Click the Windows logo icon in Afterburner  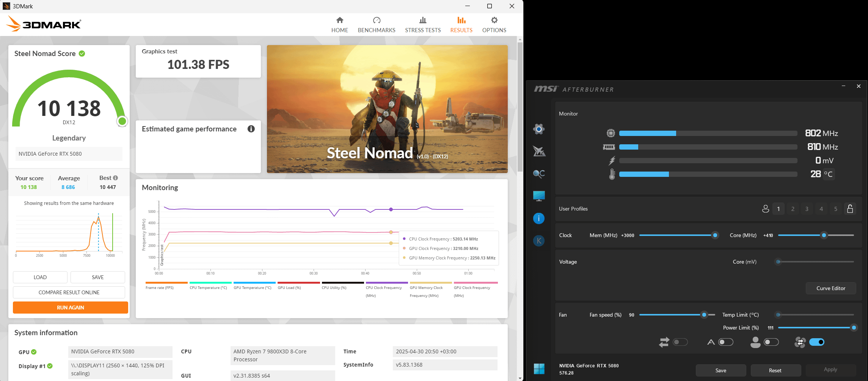(539, 369)
